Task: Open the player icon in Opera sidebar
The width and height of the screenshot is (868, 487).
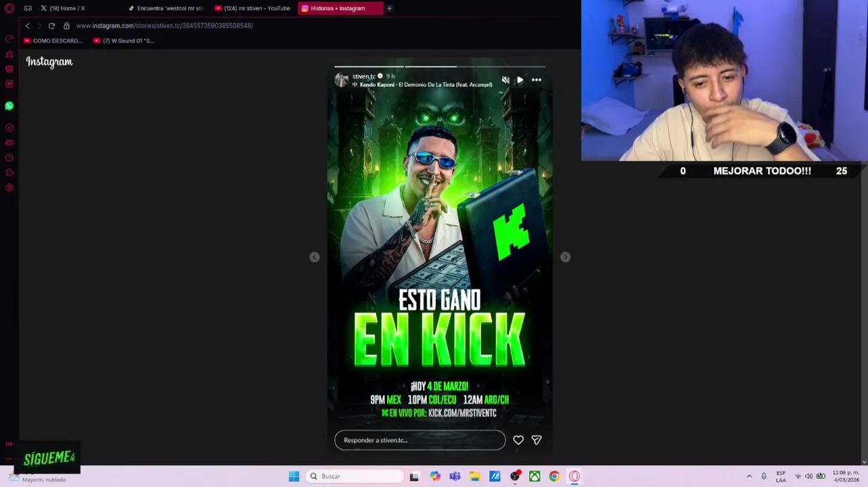Action: coord(9,128)
